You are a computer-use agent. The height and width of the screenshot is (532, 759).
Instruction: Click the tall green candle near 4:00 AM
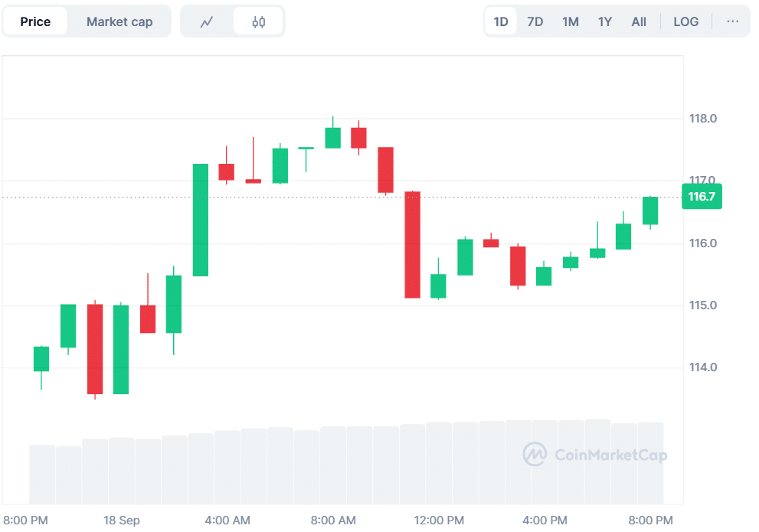pyautogui.click(x=201, y=220)
